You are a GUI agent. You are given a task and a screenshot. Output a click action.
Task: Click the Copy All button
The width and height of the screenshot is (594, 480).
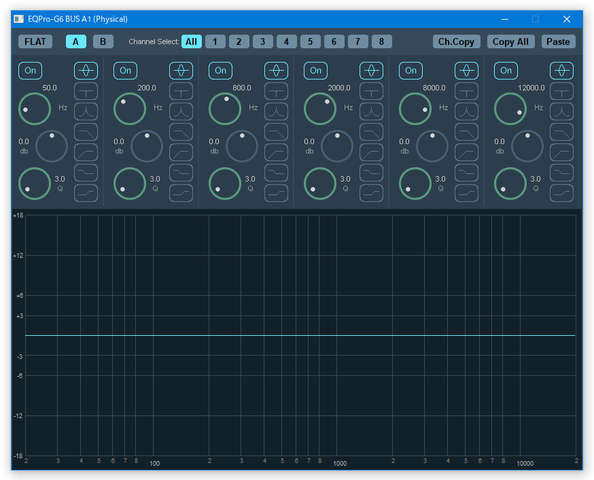click(511, 42)
